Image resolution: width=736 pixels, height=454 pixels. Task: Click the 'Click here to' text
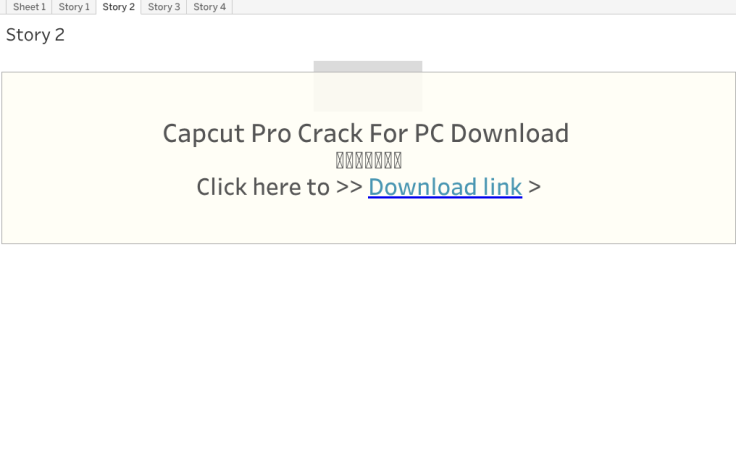coord(263,187)
